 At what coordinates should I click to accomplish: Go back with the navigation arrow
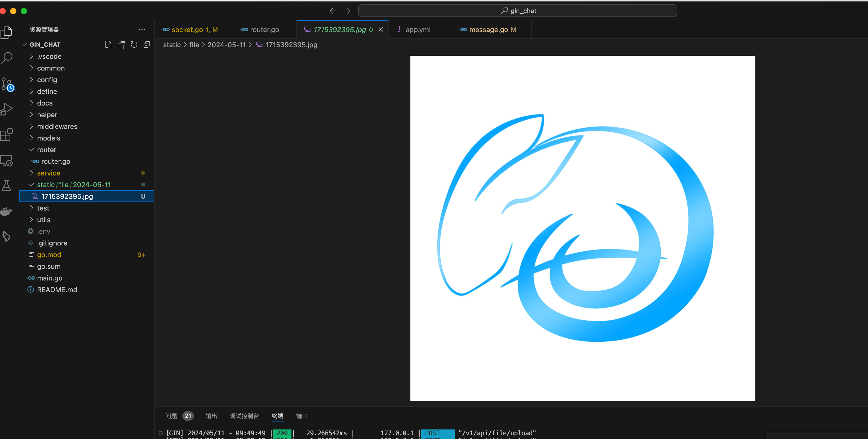[x=333, y=11]
